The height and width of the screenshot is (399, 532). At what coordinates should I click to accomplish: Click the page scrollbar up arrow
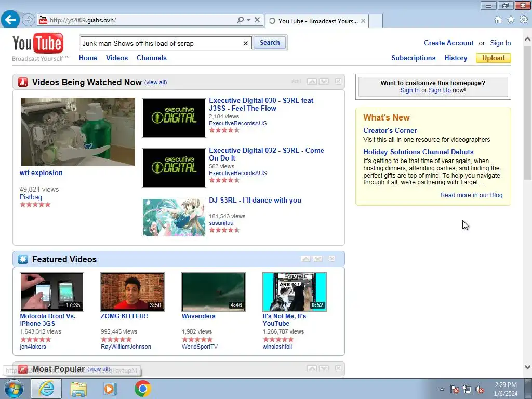[x=528, y=39]
